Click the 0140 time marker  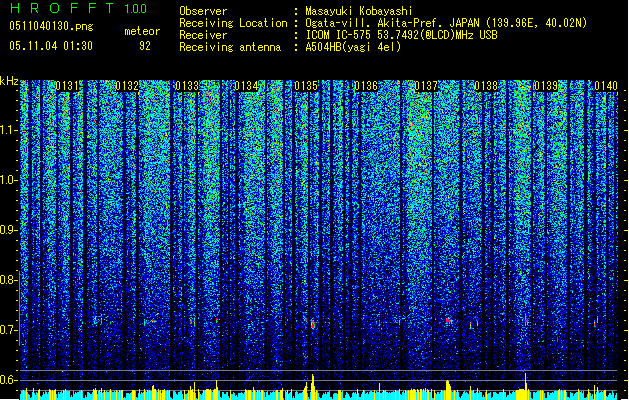[x=606, y=86]
